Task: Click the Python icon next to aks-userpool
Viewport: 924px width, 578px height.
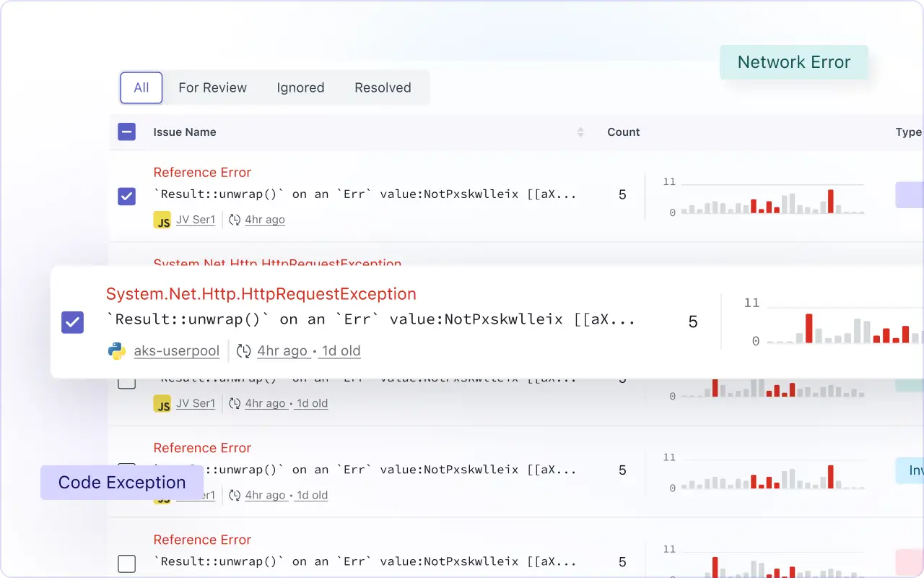Action: pos(117,351)
